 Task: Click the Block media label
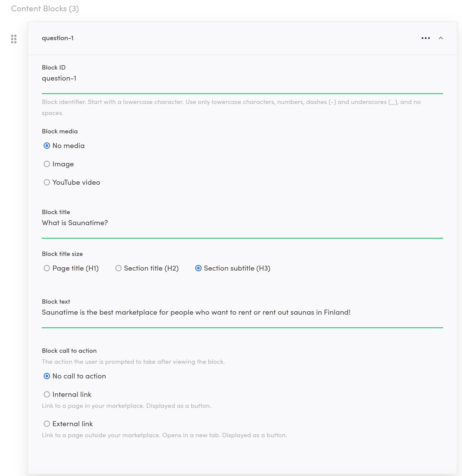pos(60,131)
